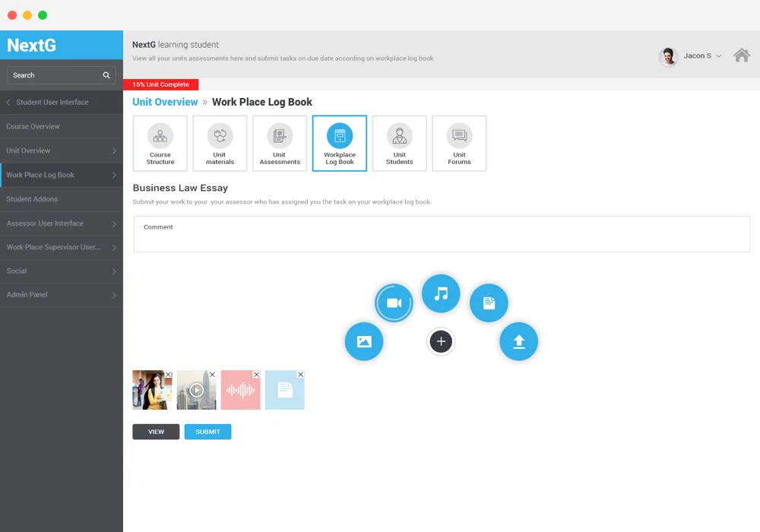This screenshot has height=532, width=760.
Task: Open Unit Overview from the breadcrumb
Action: click(165, 102)
